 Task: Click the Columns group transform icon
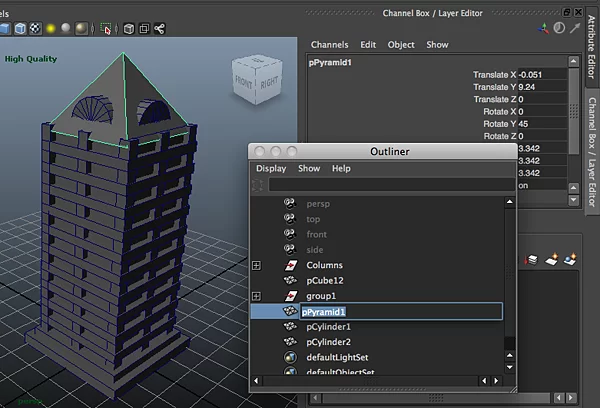coord(291,265)
